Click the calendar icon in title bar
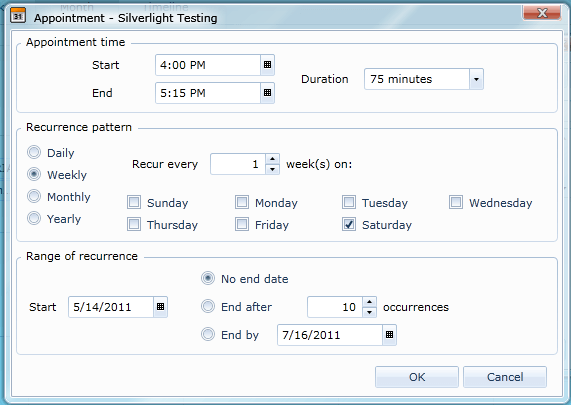Viewport: 571px width, 405px height. click(x=18, y=16)
